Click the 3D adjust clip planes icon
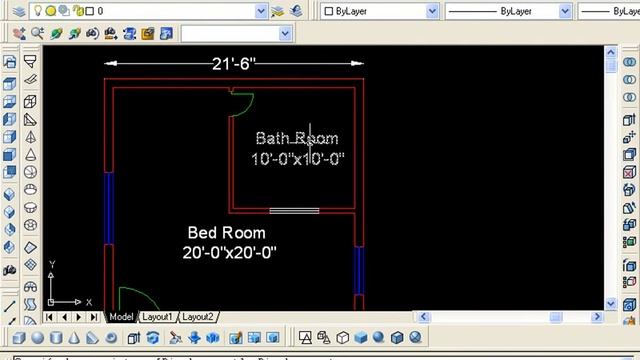640x360 pixels. coord(129,33)
